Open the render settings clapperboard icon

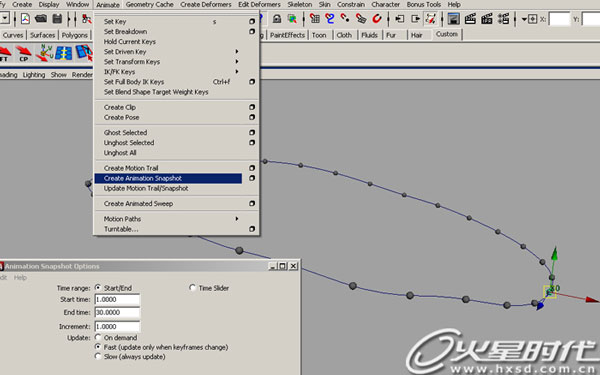click(x=504, y=18)
